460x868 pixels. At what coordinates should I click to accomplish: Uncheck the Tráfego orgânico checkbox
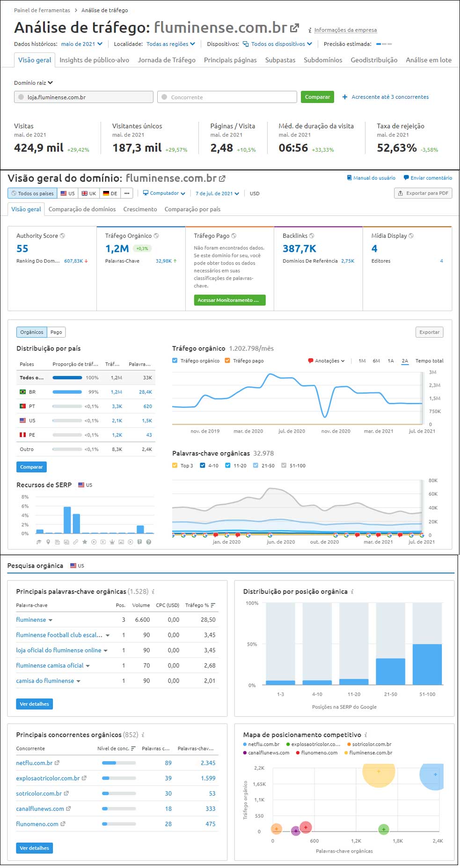(175, 360)
